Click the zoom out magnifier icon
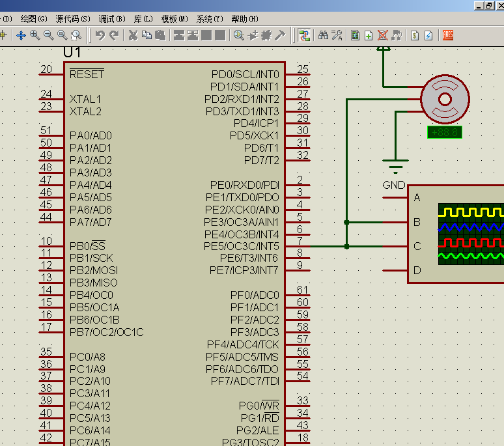Image resolution: width=504 pixels, height=446 pixels. [x=49, y=35]
